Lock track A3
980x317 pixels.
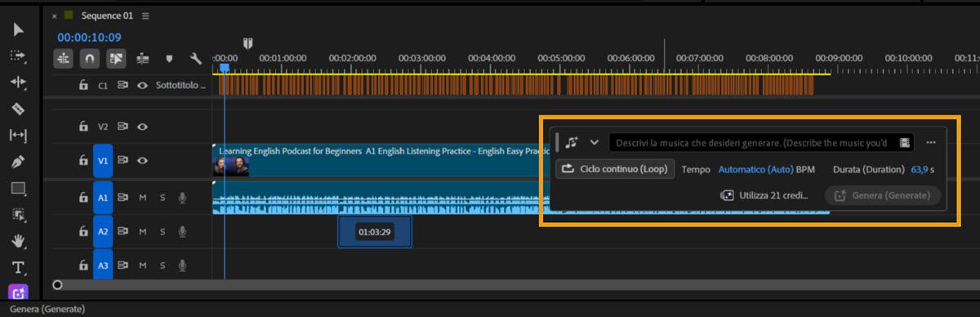tap(83, 266)
